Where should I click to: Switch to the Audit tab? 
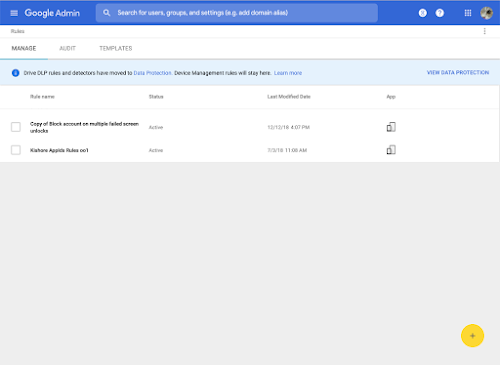67,48
